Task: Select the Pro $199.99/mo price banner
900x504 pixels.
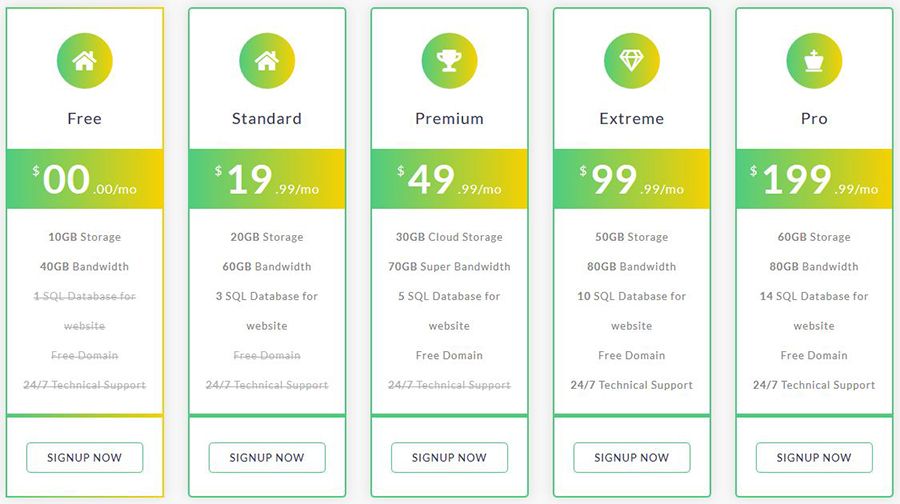Action: (x=814, y=179)
